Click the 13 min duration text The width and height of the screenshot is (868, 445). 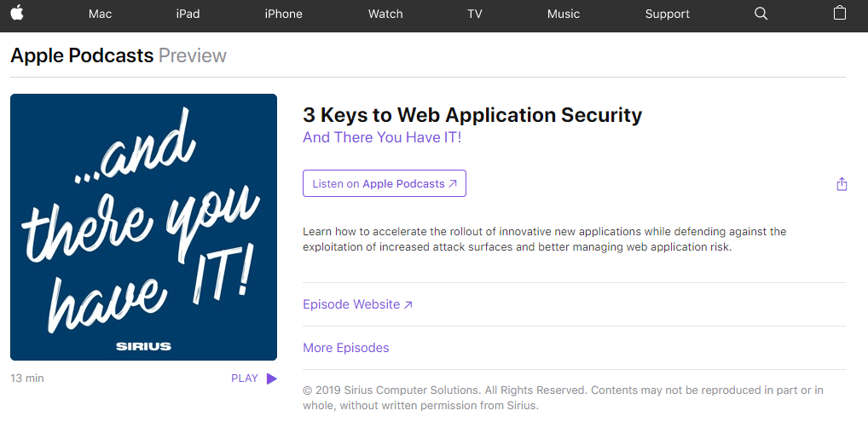pyautogui.click(x=27, y=378)
